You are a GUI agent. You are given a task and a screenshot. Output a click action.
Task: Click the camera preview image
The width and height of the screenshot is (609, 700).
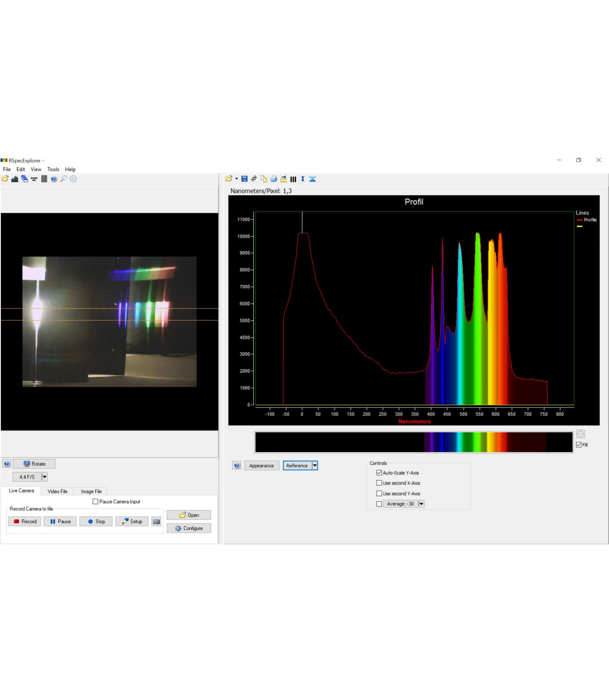110,322
